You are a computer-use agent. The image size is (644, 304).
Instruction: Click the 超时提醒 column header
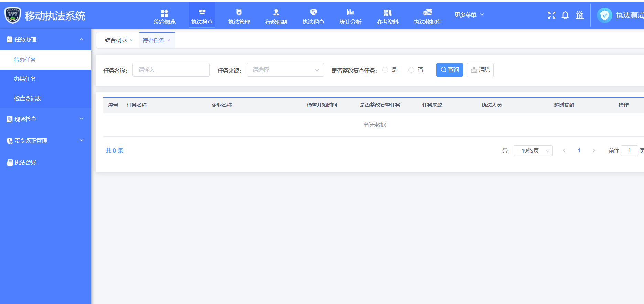coord(564,105)
